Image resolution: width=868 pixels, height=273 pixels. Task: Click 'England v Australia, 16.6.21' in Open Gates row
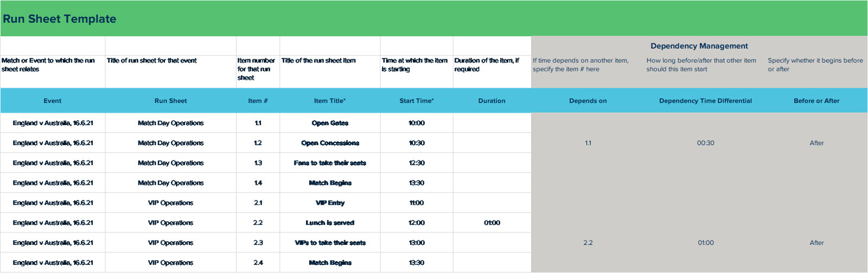(x=53, y=123)
